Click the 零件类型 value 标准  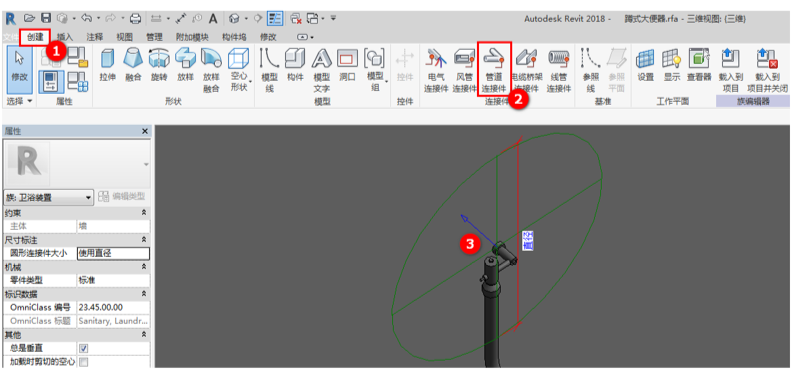tap(113, 280)
